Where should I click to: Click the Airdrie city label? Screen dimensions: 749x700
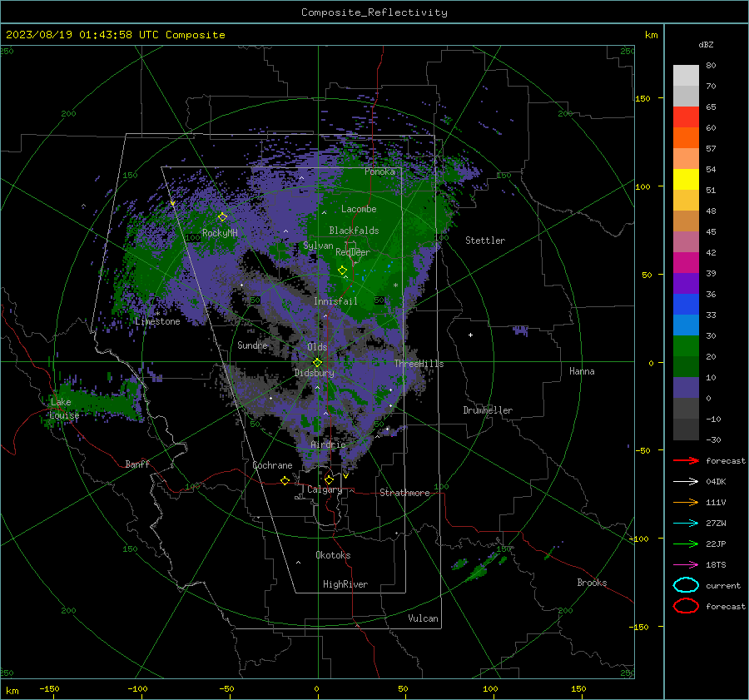(x=328, y=444)
